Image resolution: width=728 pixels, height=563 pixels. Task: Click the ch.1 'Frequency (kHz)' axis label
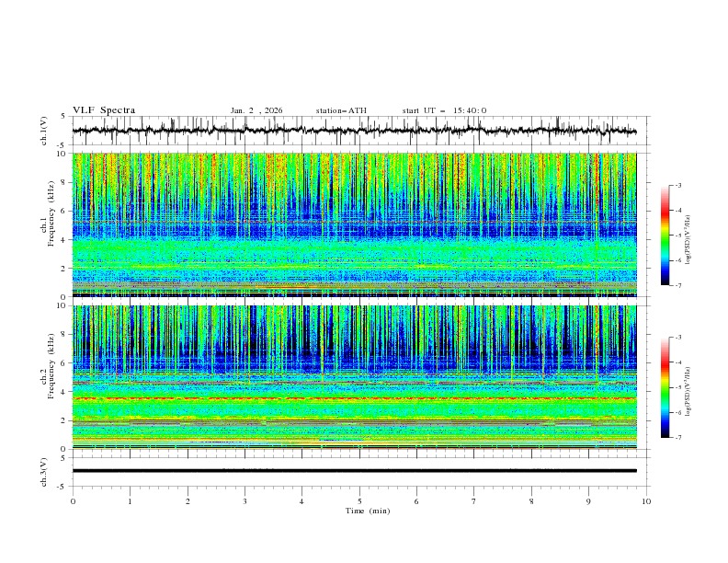coord(51,214)
